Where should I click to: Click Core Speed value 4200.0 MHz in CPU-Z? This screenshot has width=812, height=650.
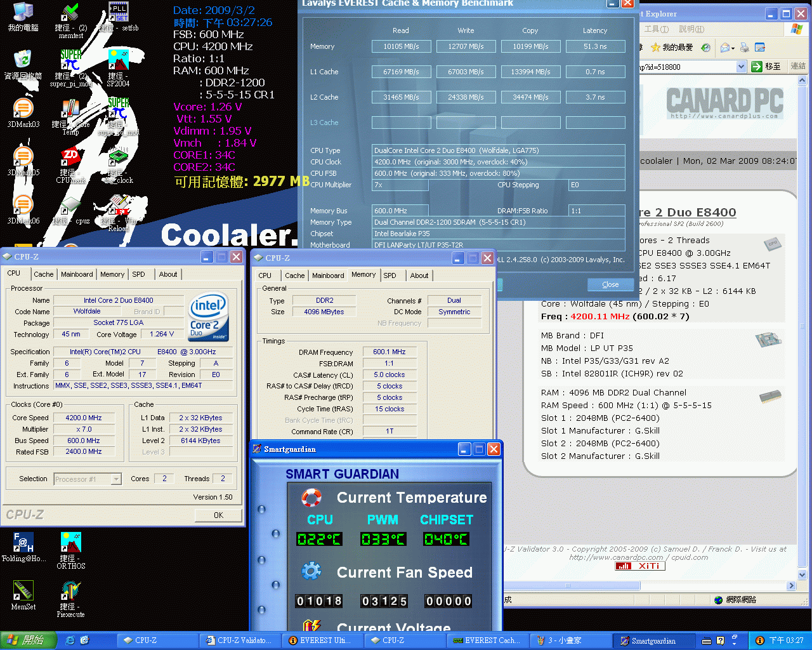click(84, 418)
